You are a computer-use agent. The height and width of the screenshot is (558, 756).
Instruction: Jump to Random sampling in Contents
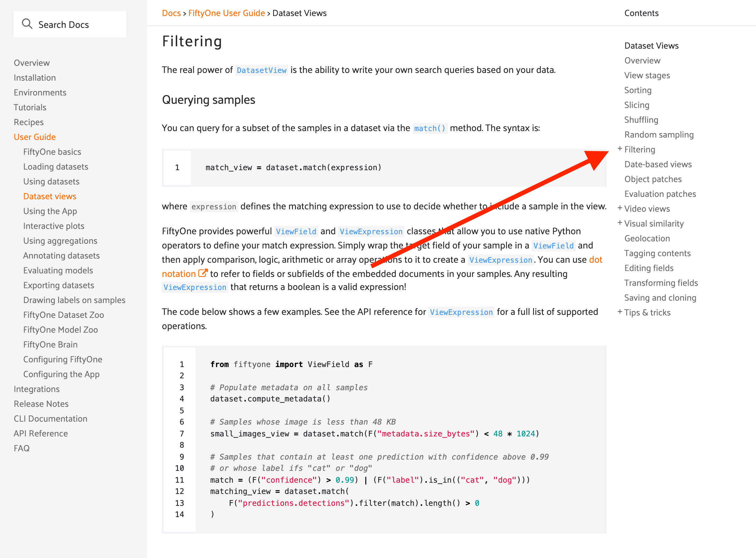click(x=659, y=135)
